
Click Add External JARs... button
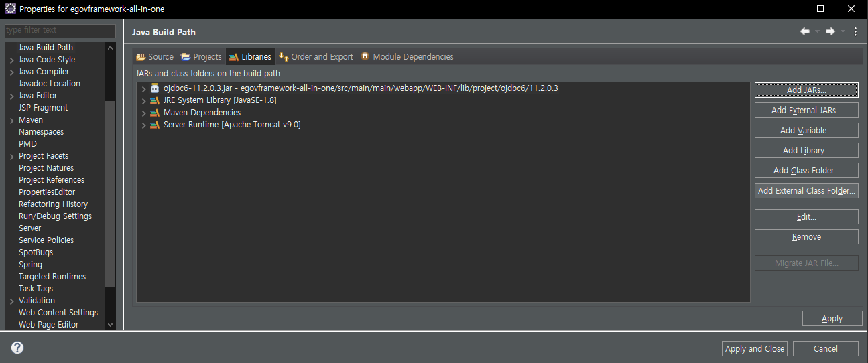coord(806,110)
